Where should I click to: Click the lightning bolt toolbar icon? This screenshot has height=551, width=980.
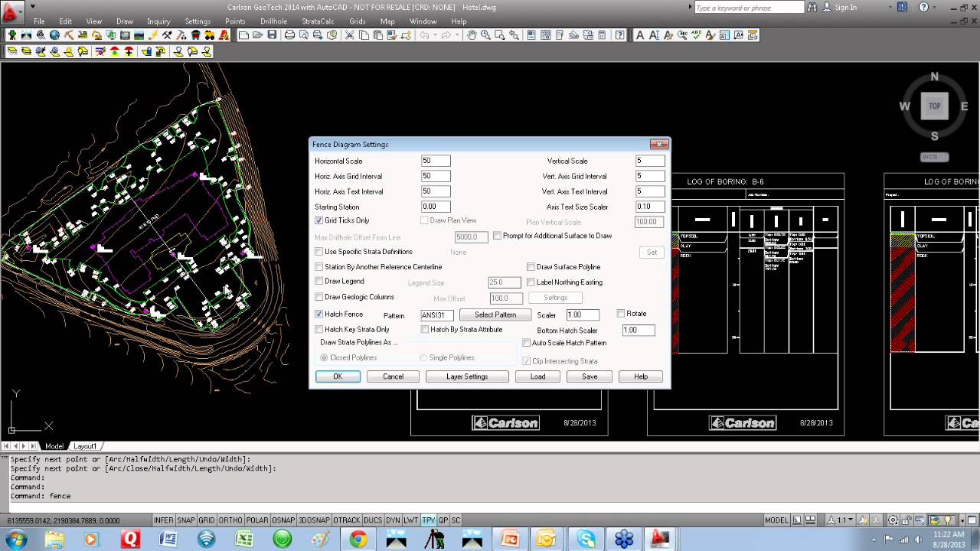coord(152,35)
